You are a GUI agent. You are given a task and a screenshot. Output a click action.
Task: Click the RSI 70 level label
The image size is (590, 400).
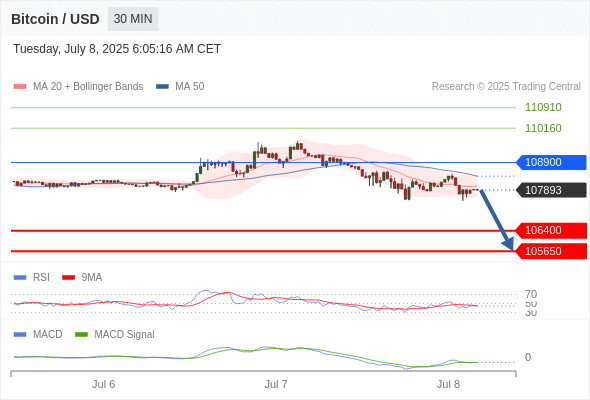click(531, 294)
